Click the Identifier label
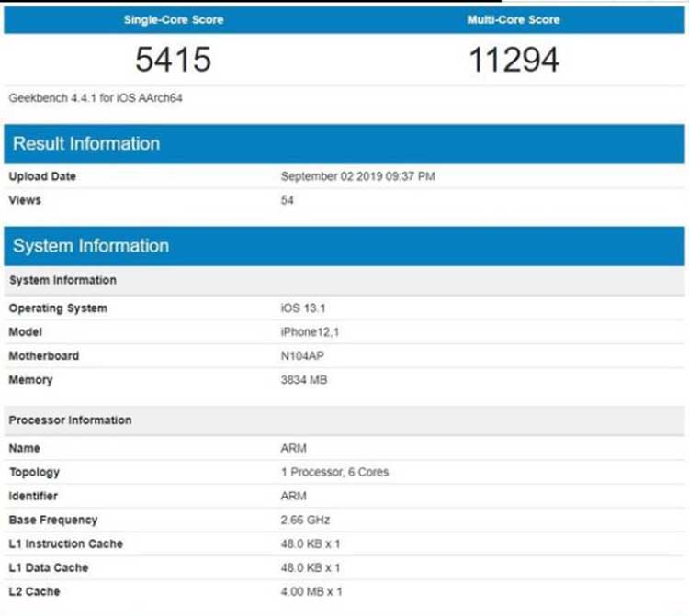 tap(33, 496)
